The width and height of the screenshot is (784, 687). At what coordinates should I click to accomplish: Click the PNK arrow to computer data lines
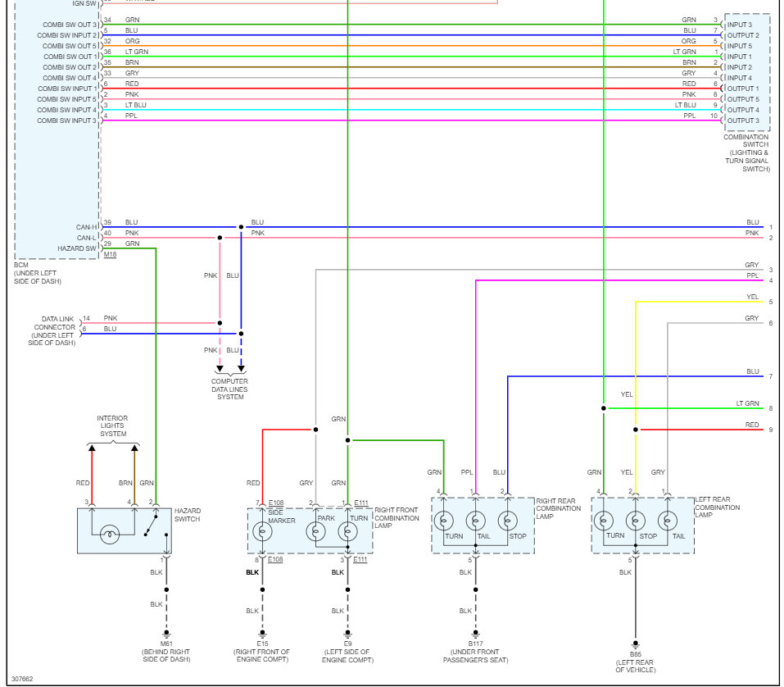pos(220,369)
